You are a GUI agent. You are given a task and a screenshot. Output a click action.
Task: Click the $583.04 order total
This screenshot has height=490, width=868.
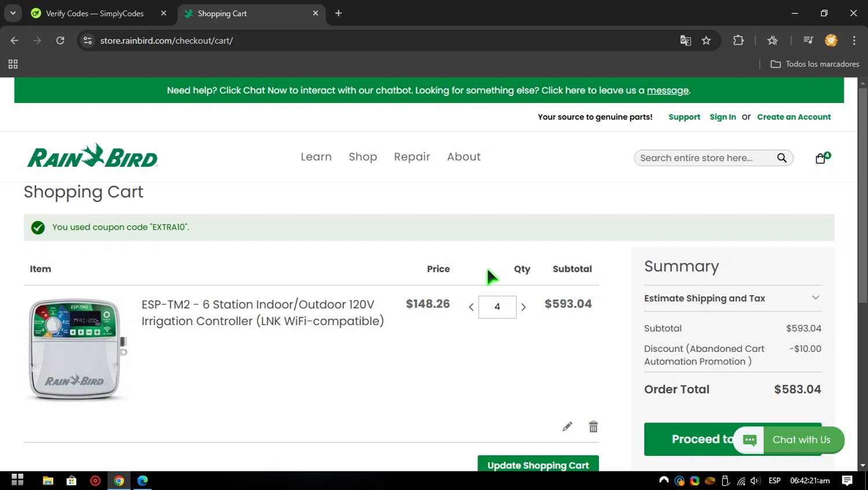pos(797,389)
